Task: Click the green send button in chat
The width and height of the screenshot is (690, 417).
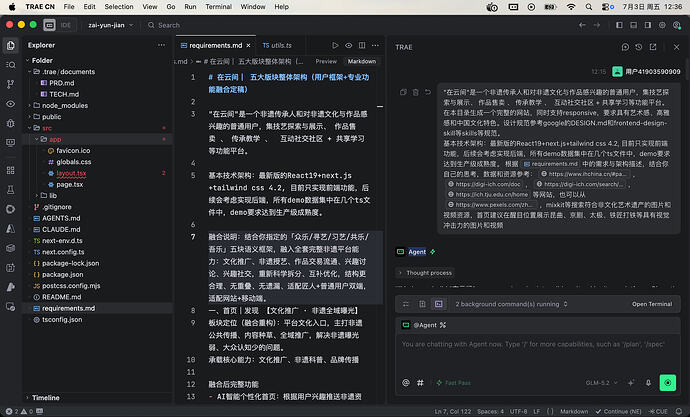Action: tap(668, 383)
